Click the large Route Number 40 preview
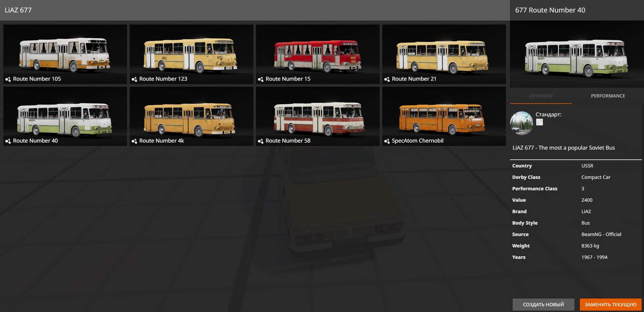Image resolution: width=644 pixels, height=312 pixels. (x=576, y=56)
